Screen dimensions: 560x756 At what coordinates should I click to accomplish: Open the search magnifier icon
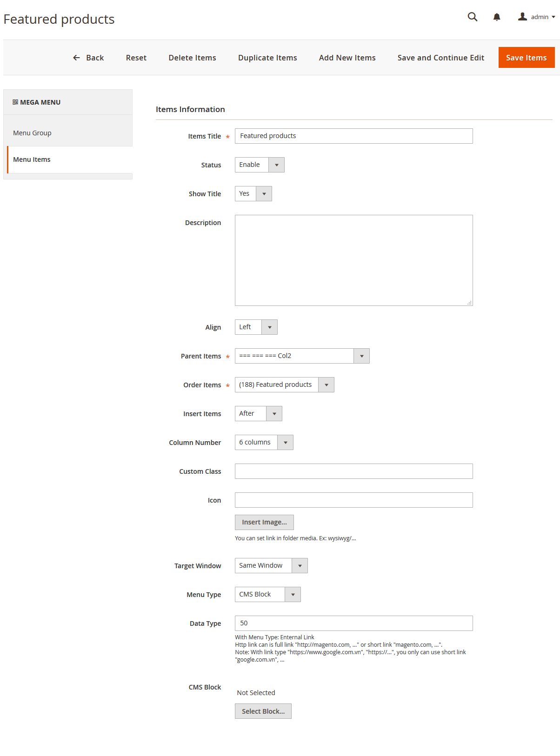(473, 17)
